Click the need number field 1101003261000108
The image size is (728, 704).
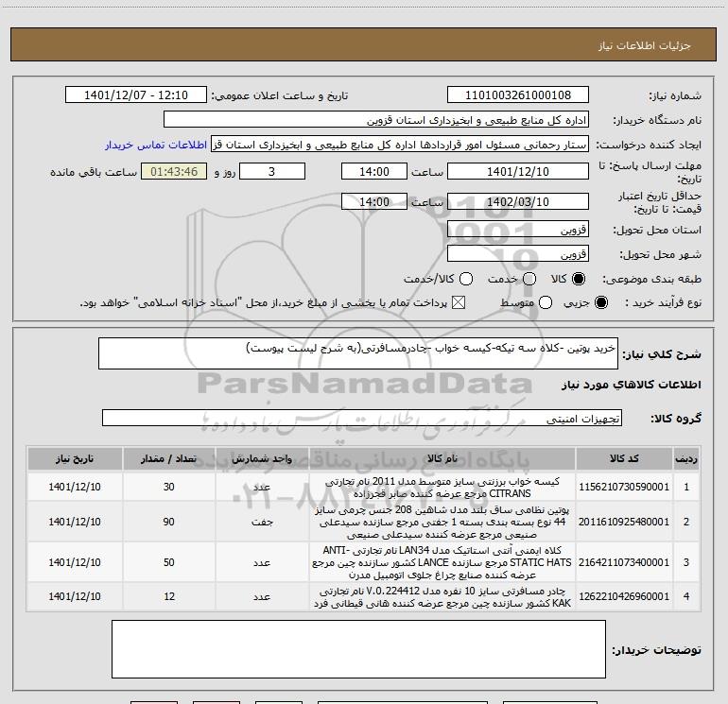coord(518,95)
